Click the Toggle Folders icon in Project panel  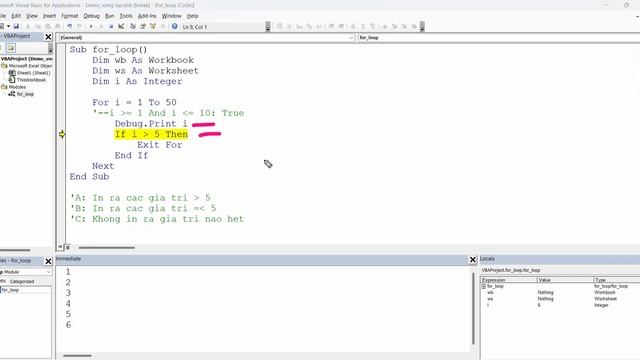[x=11, y=48]
